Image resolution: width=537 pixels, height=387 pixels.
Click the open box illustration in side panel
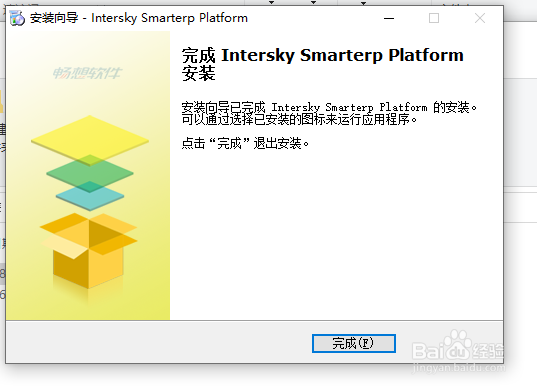coord(89,251)
